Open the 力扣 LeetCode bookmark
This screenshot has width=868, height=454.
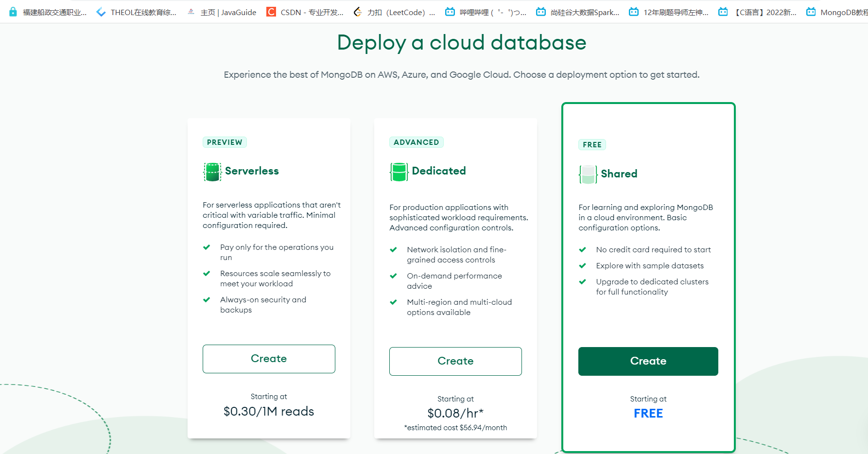click(x=395, y=12)
